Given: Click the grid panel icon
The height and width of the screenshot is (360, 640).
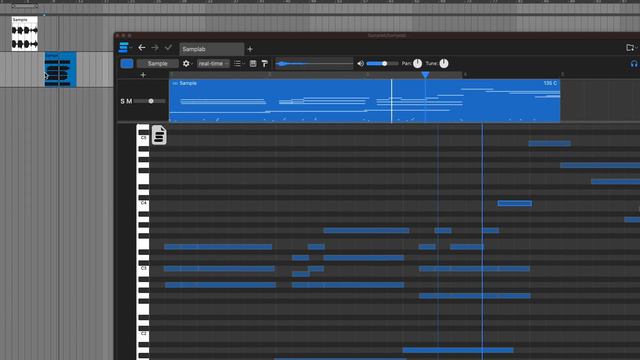Looking at the screenshot, I should pos(253,64).
